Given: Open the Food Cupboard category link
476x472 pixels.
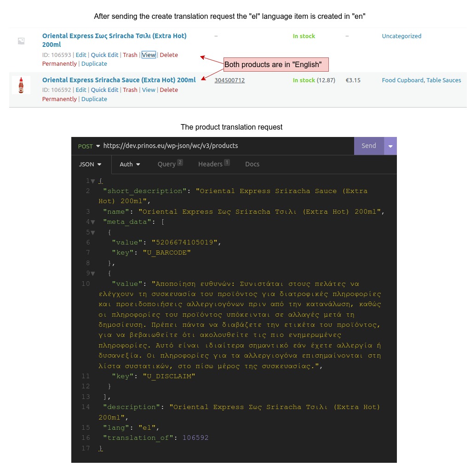Looking at the screenshot, I should point(402,80).
